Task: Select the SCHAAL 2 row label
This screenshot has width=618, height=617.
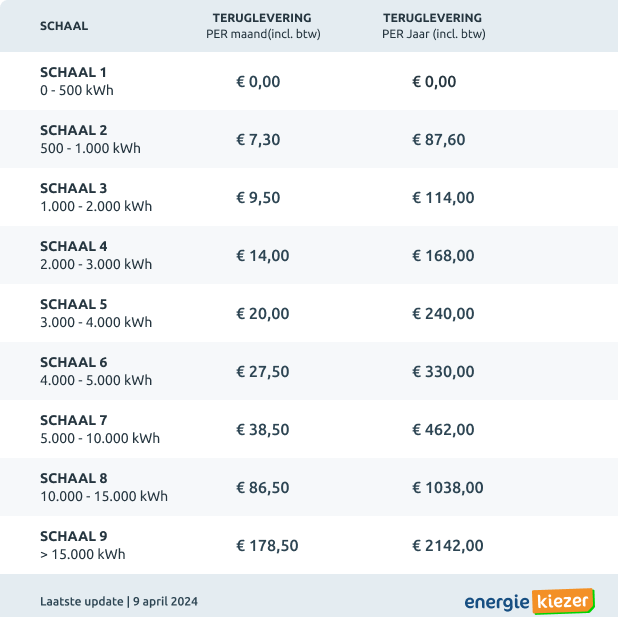Action: click(x=90, y=139)
